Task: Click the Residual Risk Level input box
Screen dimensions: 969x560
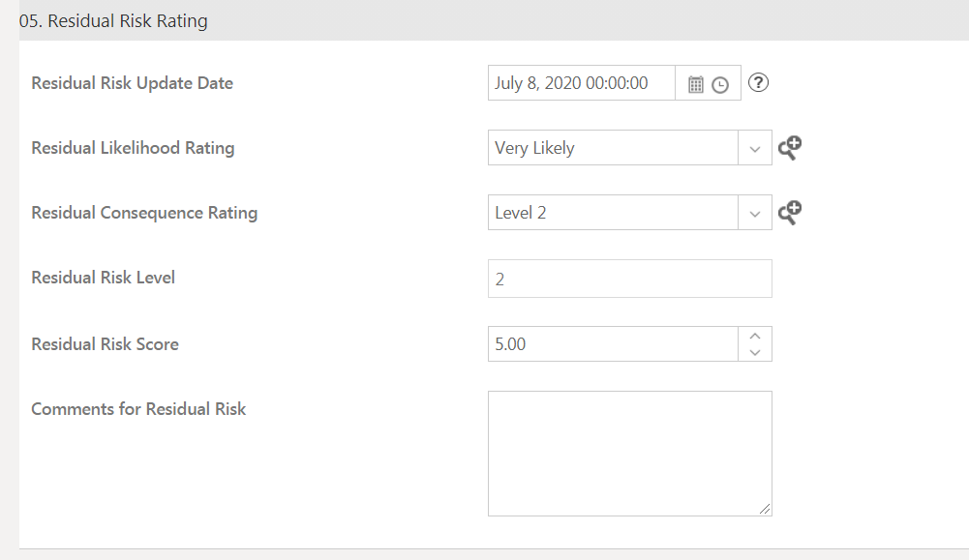Action: [x=629, y=279]
